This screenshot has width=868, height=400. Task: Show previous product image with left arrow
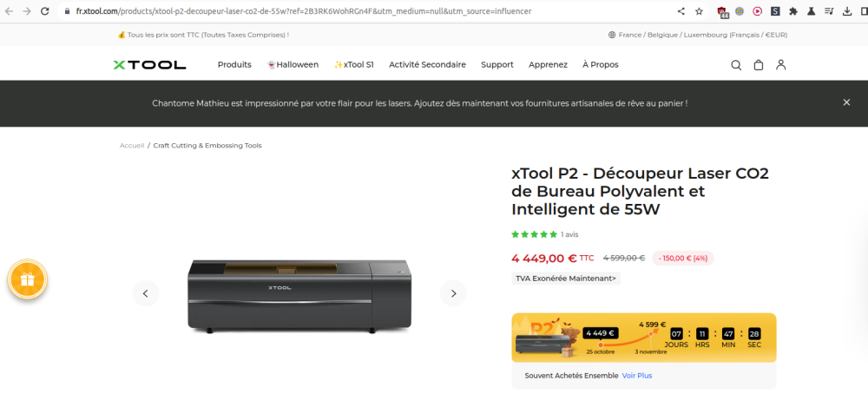[146, 293]
